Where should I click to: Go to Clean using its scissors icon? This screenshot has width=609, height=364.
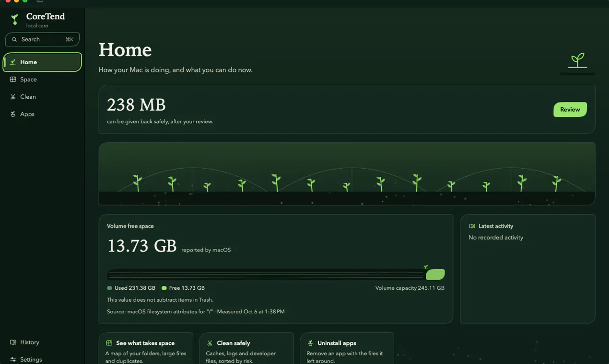(x=13, y=97)
